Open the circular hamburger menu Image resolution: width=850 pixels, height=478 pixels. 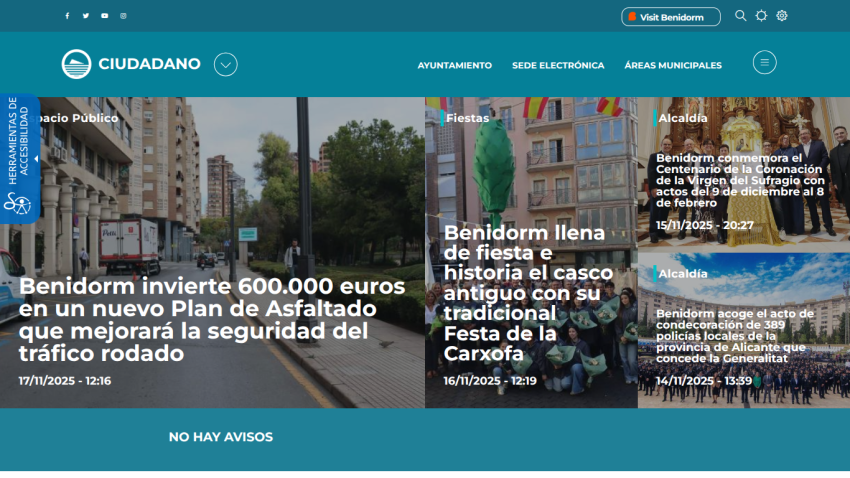coord(764,62)
